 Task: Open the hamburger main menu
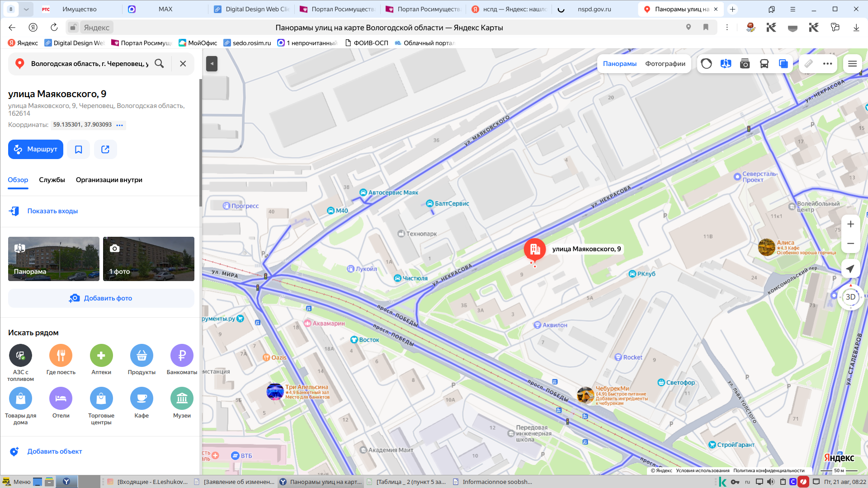tap(852, 64)
